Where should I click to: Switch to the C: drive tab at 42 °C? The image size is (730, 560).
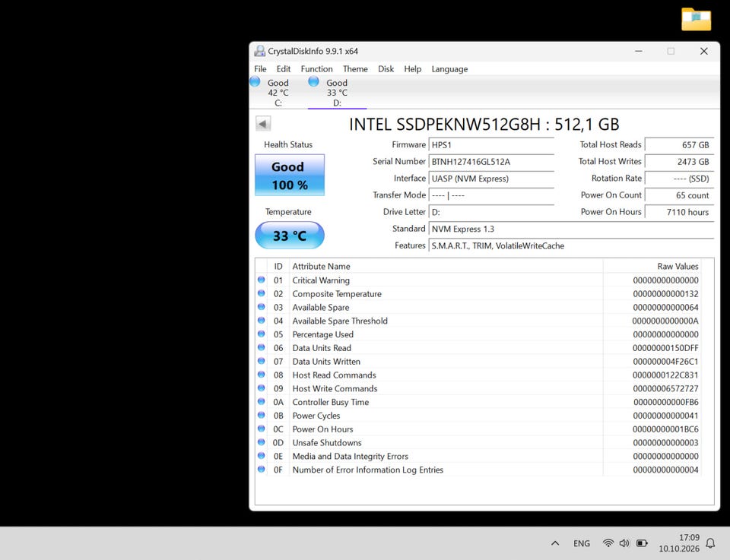coord(278,93)
